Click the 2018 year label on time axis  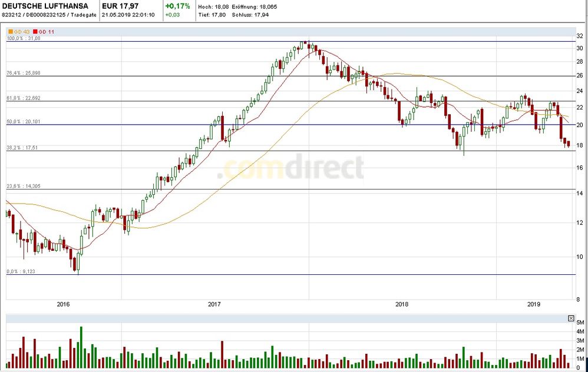pyautogui.click(x=402, y=304)
